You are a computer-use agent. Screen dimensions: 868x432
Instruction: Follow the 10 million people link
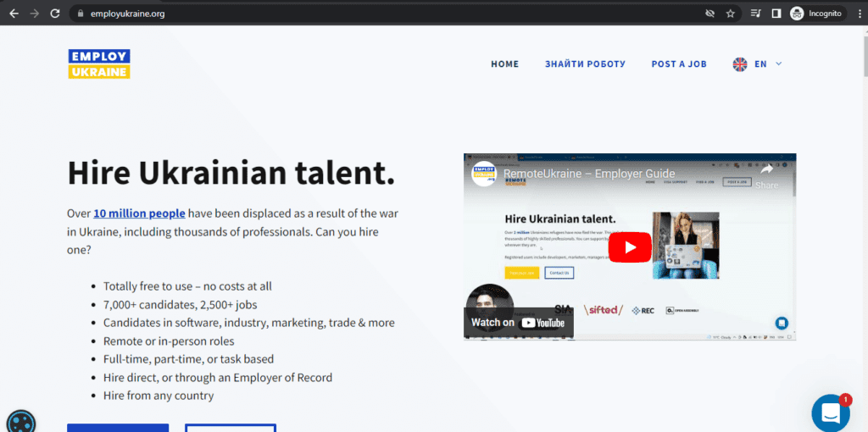[140, 213]
